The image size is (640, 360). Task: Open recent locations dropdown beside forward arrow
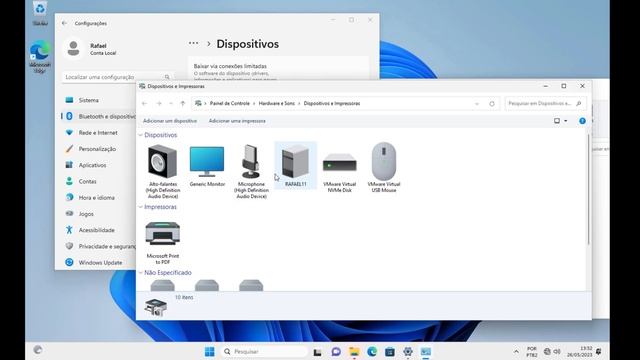pos(171,104)
